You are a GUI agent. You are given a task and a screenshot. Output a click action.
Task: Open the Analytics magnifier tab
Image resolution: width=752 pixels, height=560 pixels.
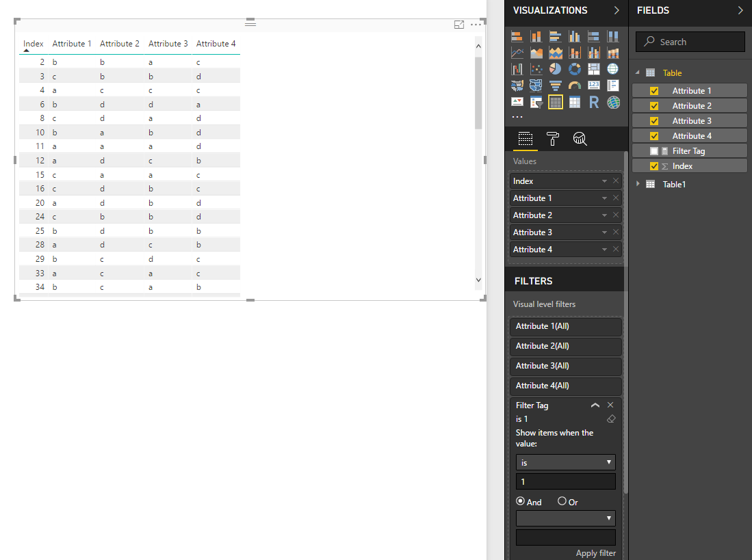pyautogui.click(x=580, y=139)
